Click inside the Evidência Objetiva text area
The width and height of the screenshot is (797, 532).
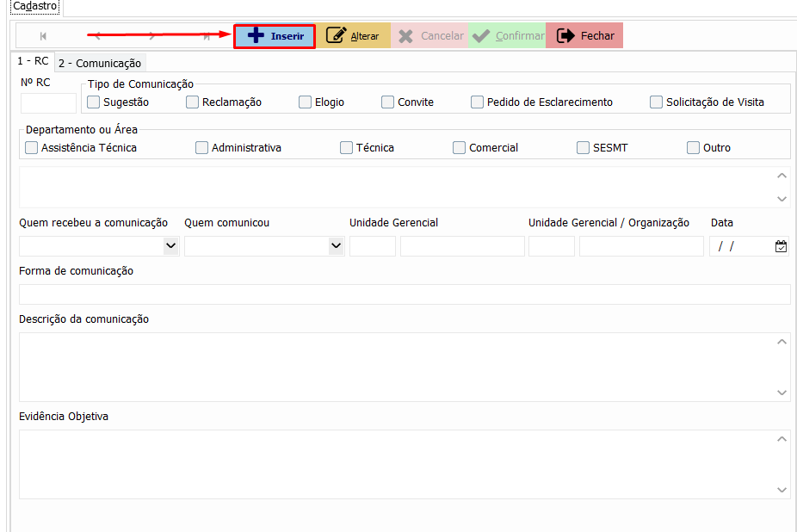pyautogui.click(x=396, y=464)
